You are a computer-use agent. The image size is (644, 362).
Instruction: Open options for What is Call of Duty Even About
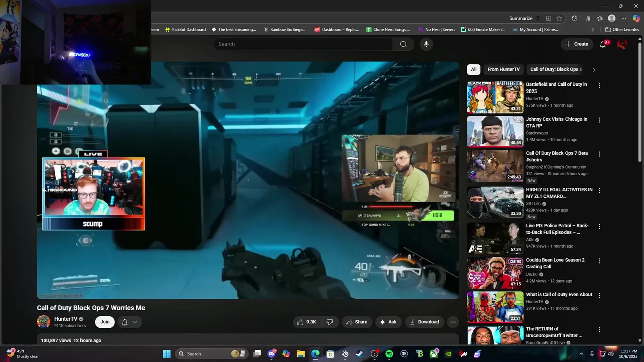tap(599, 296)
